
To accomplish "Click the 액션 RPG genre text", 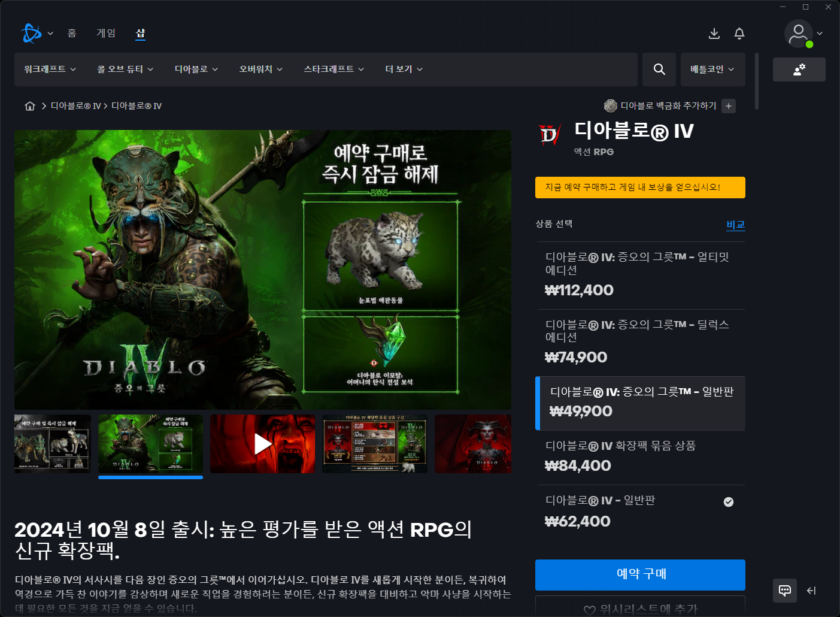I will pos(594,152).
